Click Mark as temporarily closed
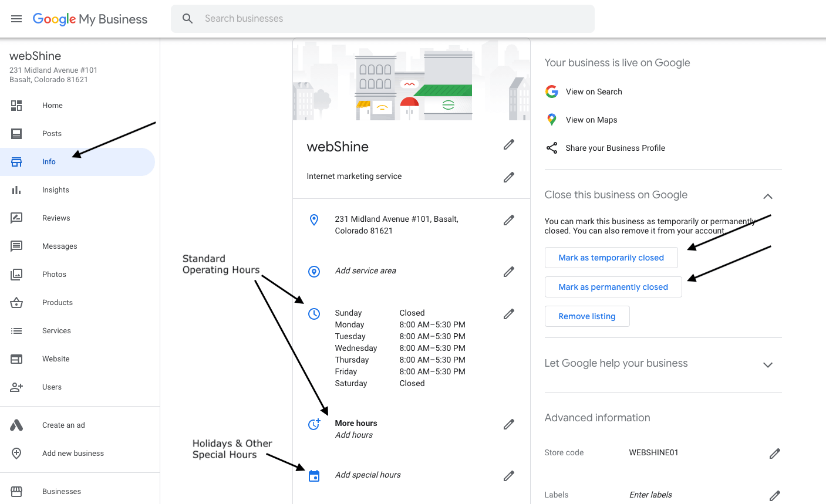Viewport: 826px width, 504px height. 611,257
